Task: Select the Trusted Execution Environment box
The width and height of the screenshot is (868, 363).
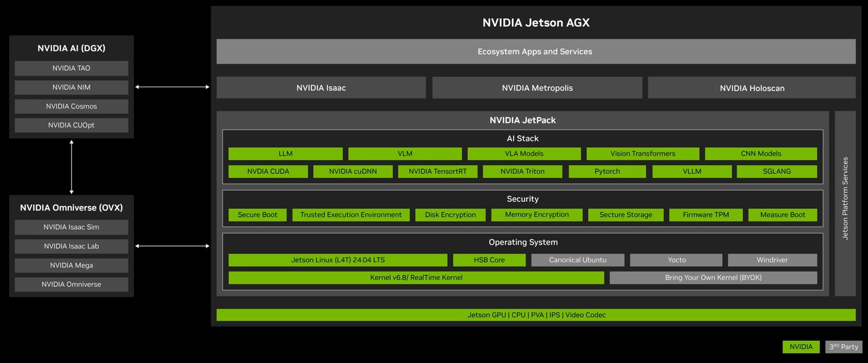Action: tap(351, 215)
